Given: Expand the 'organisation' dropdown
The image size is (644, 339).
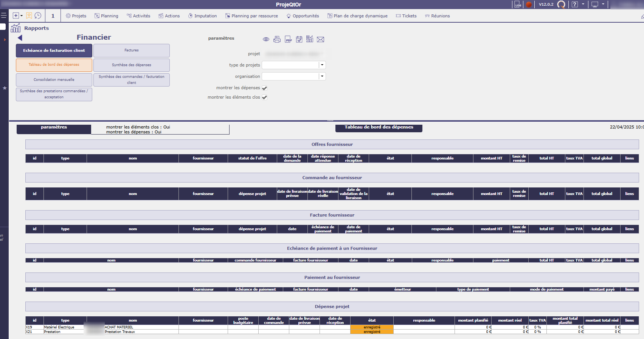Looking at the screenshot, I should coord(322,76).
